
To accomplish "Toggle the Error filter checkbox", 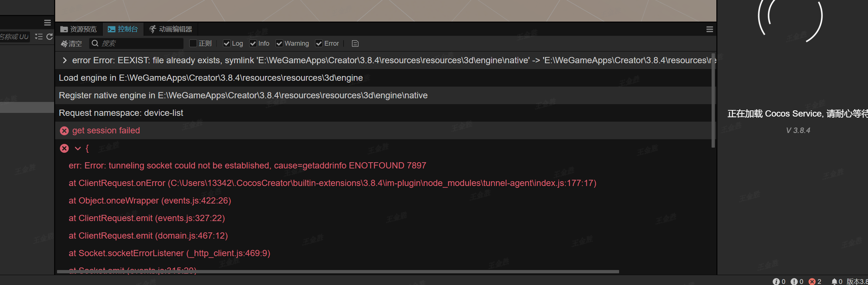I will pos(319,43).
